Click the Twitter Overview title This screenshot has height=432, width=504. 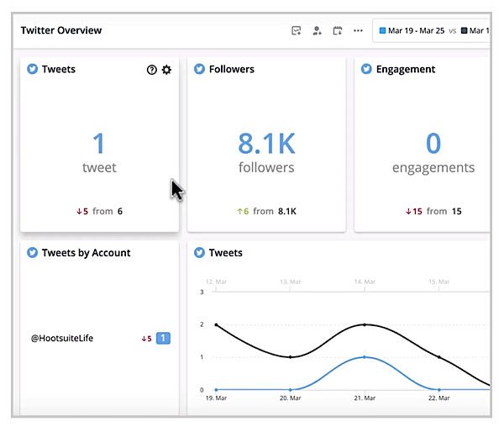point(61,30)
